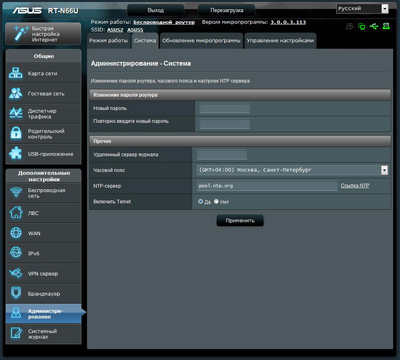This screenshot has height=360, width=400.
Task: Focus the 'Новый пароль' input field
Action: 225,108
